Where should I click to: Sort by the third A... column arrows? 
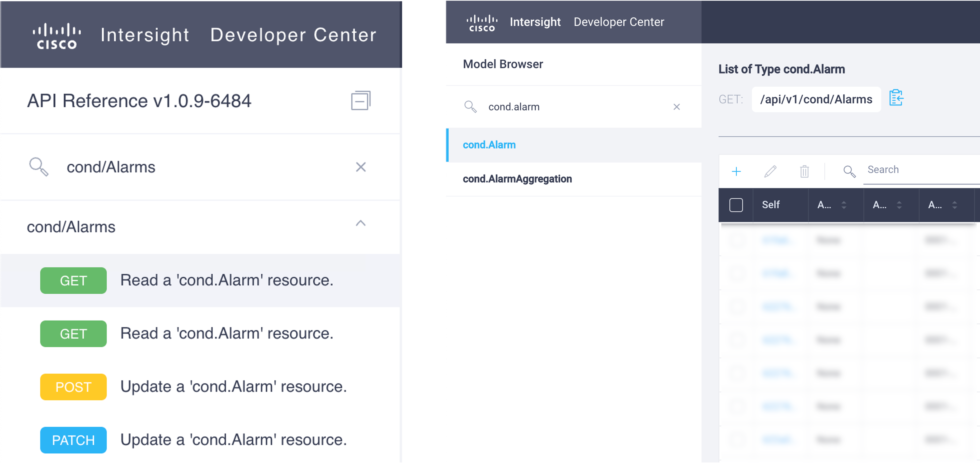[954, 205]
